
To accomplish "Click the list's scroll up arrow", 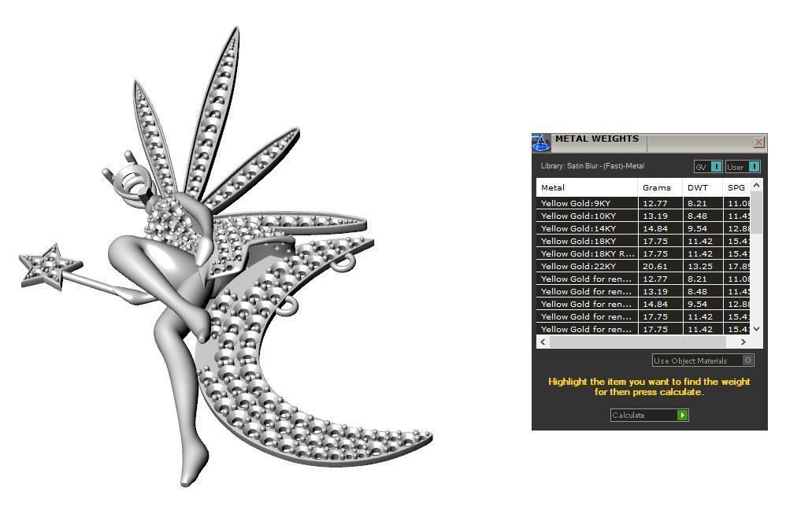I will tap(757, 185).
